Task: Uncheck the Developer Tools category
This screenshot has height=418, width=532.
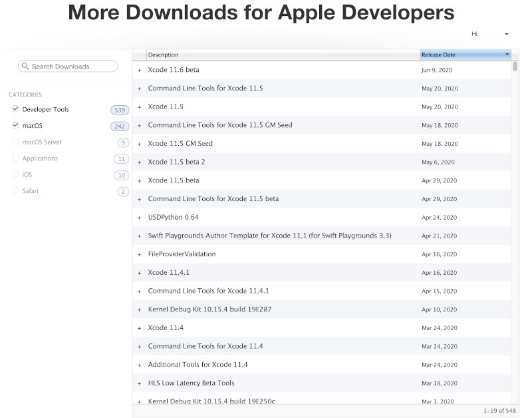Action: click(15, 109)
